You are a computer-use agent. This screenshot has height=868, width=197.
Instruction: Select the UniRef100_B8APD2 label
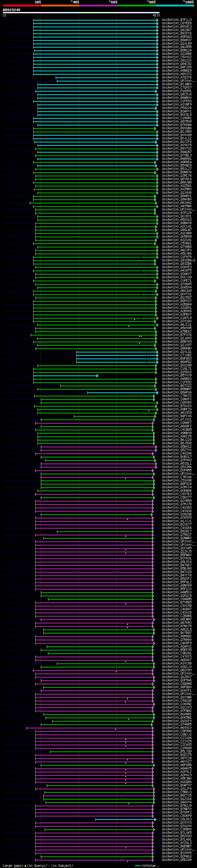coord(177,362)
